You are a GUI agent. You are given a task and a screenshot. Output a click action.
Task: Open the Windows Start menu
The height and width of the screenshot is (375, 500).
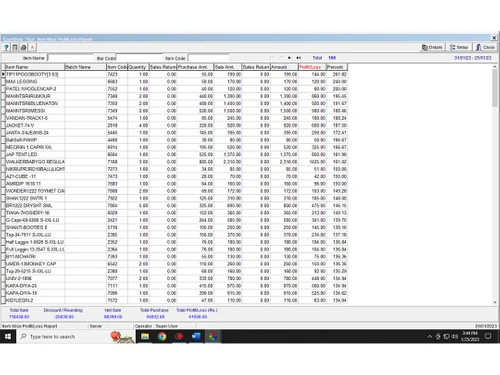[8, 337]
